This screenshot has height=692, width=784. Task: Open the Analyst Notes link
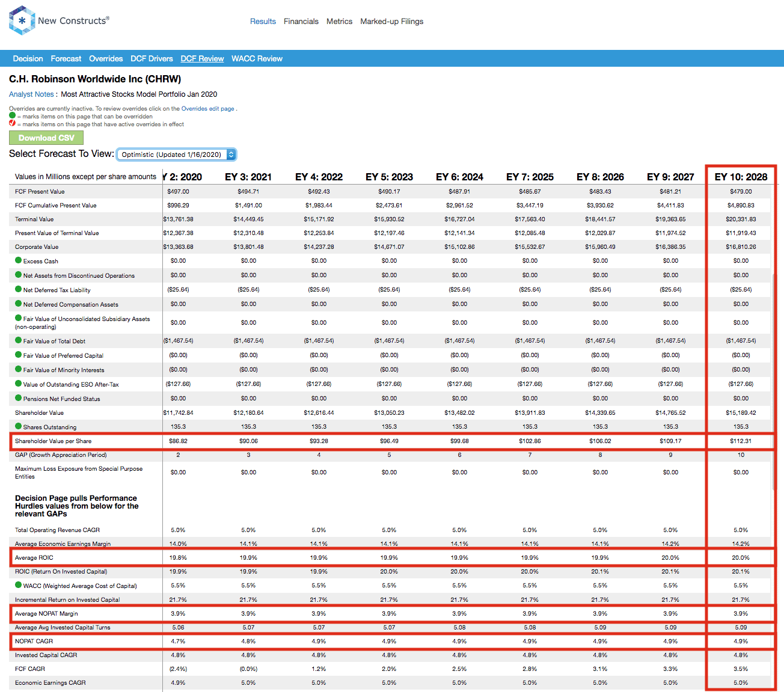(31, 94)
